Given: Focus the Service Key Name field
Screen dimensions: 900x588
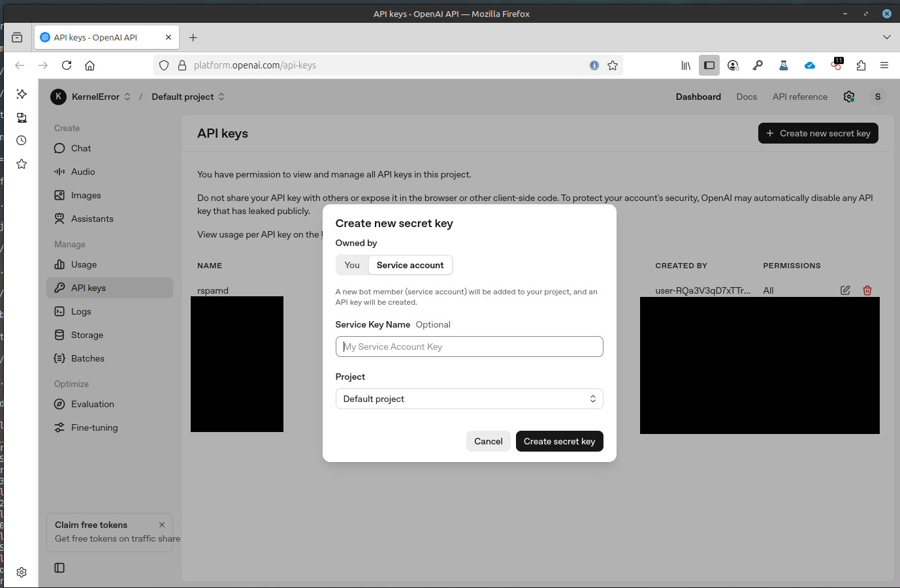Looking at the screenshot, I should [x=469, y=347].
